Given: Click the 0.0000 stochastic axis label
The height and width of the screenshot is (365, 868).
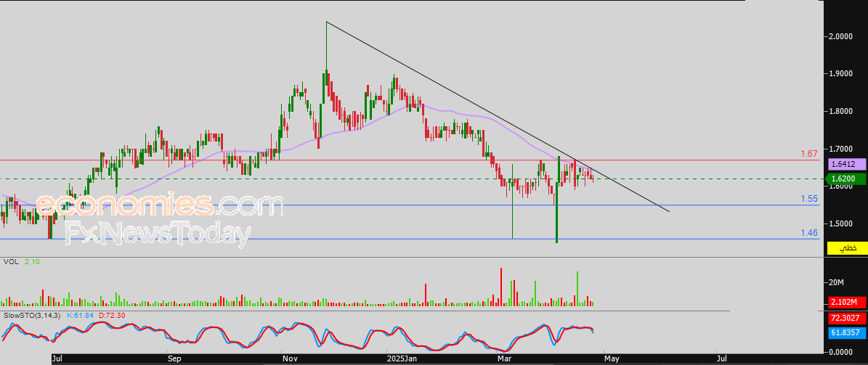Looking at the screenshot, I should [840, 352].
